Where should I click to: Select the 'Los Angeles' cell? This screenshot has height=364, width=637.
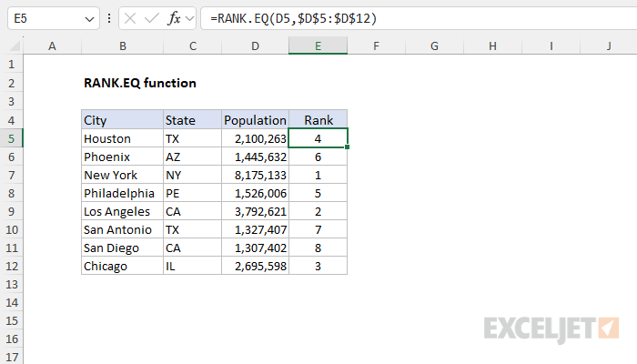click(122, 211)
